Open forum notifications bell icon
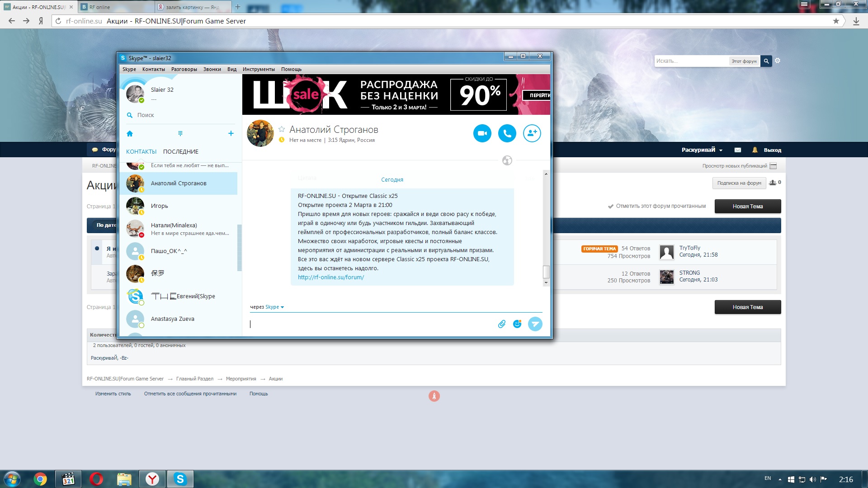Image resolution: width=868 pixels, height=488 pixels. click(x=755, y=150)
